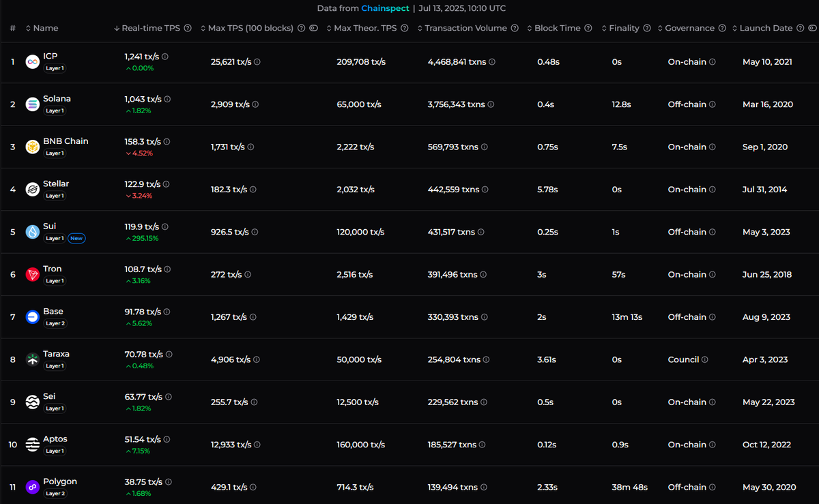This screenshot has height=504, width=819.
Task: Click help icon beside Real-time TPS header
Action: click(x=187, y=28)
